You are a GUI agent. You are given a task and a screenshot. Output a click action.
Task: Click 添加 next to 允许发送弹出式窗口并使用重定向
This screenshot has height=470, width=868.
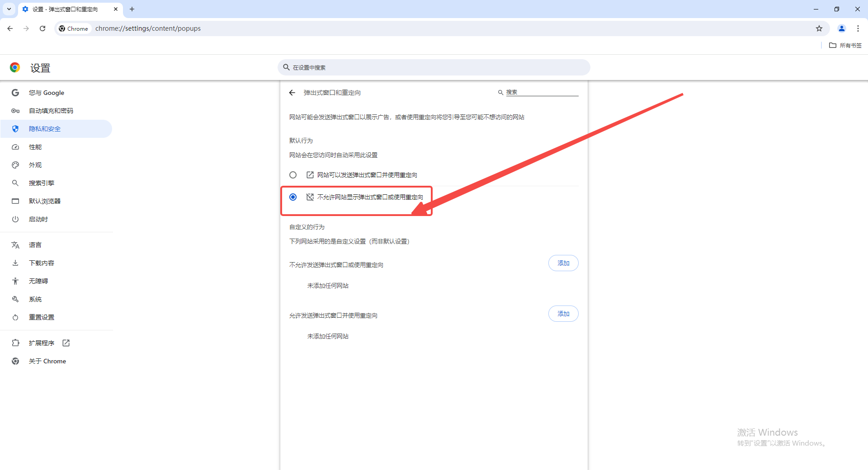[563, 314]
